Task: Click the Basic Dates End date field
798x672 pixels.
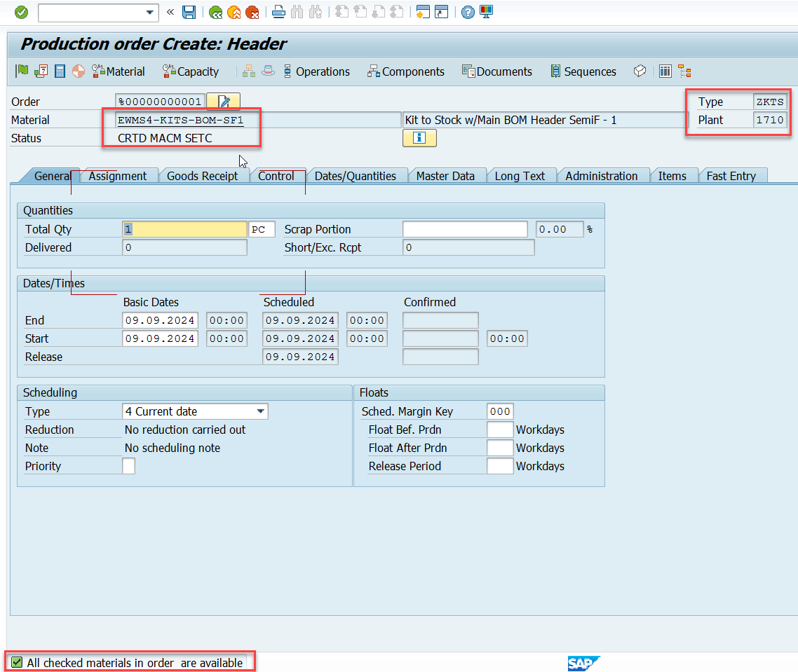Action: point(161,320)
